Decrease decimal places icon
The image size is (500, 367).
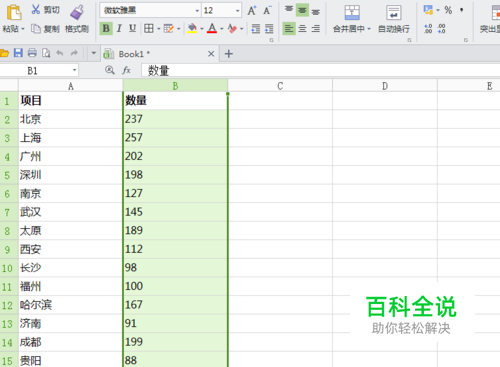442,29
